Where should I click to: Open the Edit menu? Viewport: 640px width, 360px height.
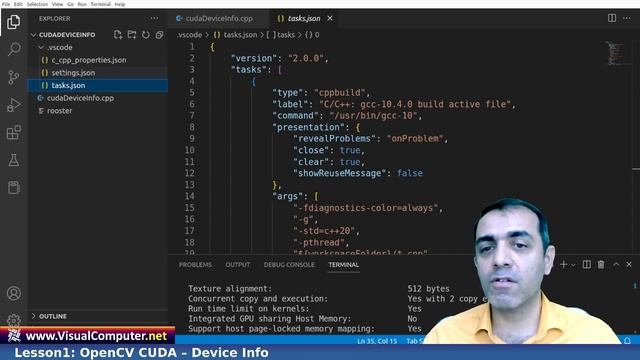[x=18, y=4]
